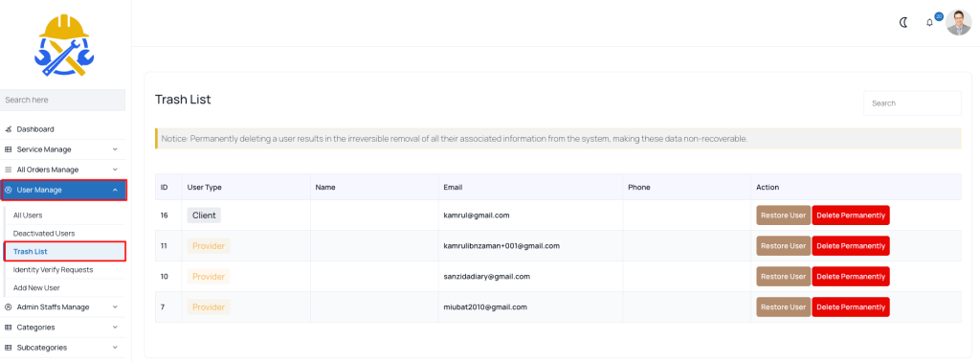Delete Permanently user kamrul@gmail.com
The image size is (980, 363).
[x=851, y=216]
